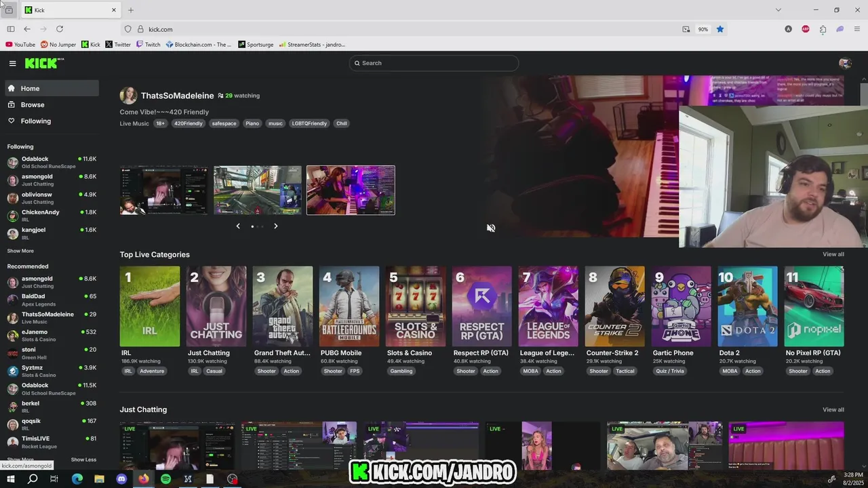868x488 pixels.
Task: Open the Twitch bookmark
Action: (149, 45)
